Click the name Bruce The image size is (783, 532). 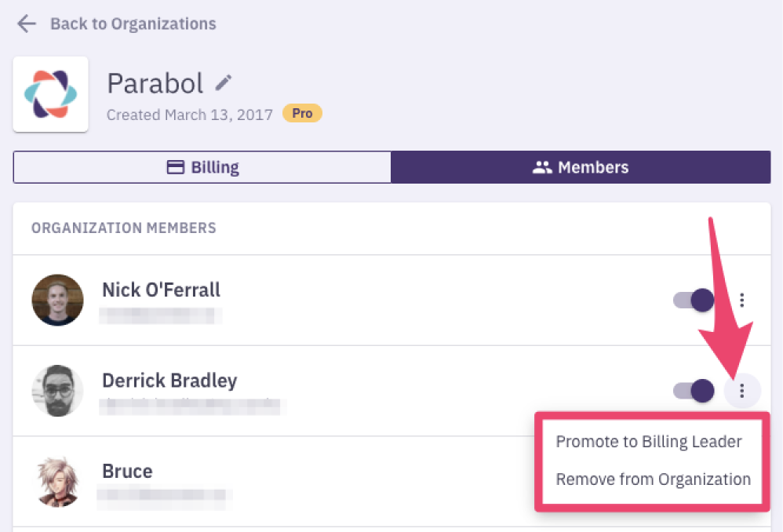coord(127,471)
